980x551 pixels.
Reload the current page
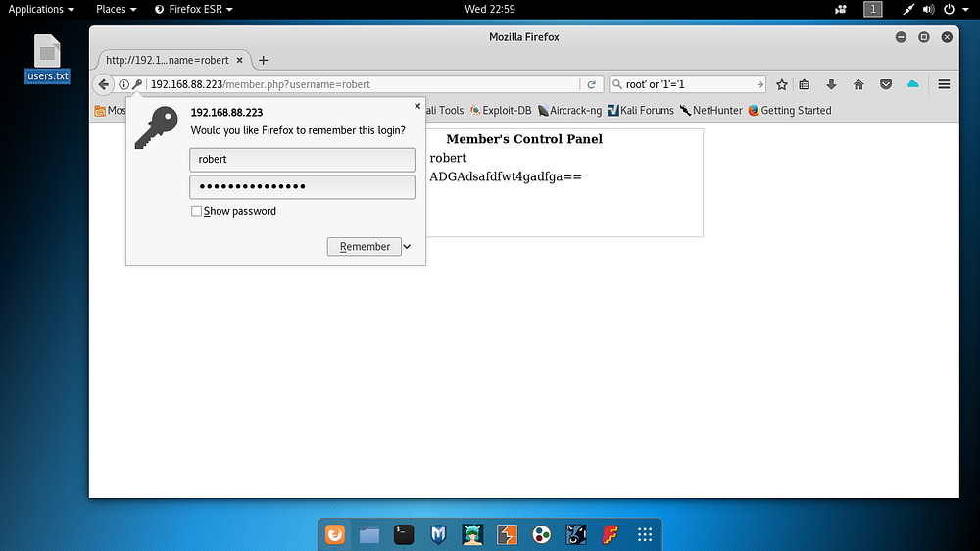pos(591,84)
